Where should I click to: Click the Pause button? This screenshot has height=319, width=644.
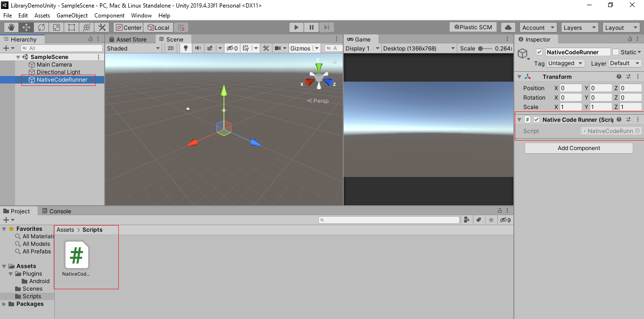312,27
